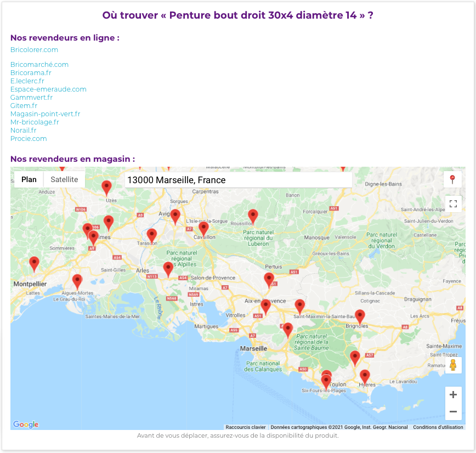Viewport: 476px width, 453px height.
Task: Select the store marker near Cavaillon
Action: tap(203, 228)
